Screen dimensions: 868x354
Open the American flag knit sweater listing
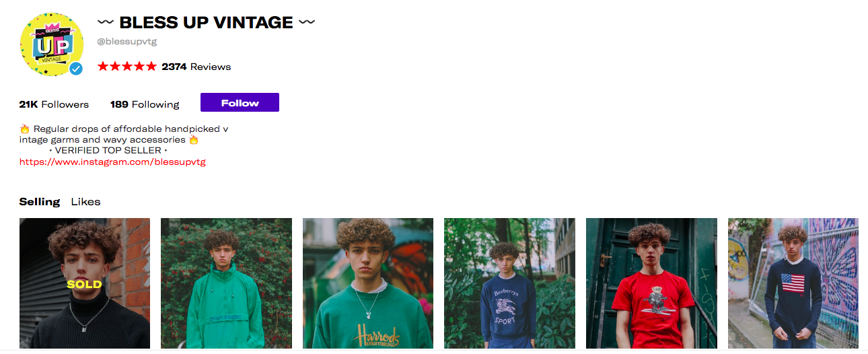[793, 283]
